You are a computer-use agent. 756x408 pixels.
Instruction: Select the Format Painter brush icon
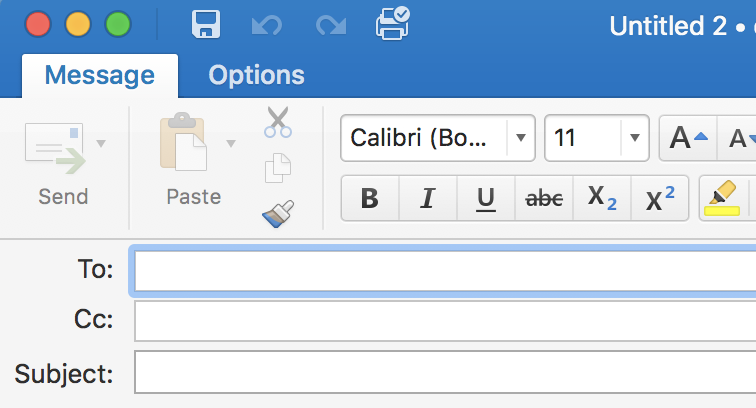pos(278,214)
